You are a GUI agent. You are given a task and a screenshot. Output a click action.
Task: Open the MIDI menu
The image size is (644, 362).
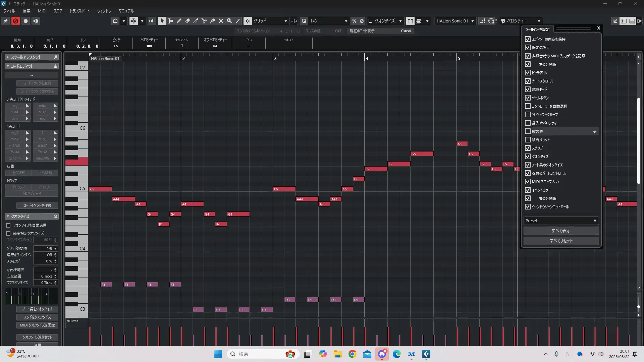click(x=42, y=11)
